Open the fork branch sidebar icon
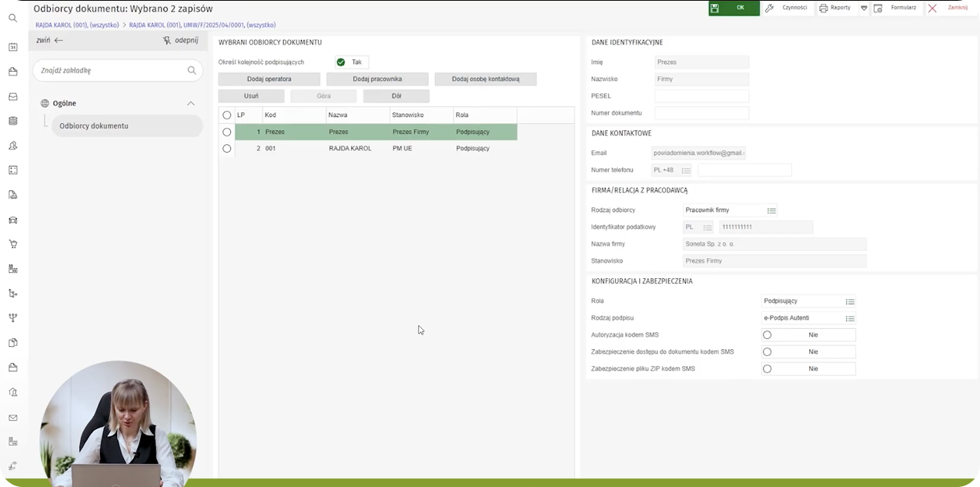The height and width of the screenshot is (487, 980). click(x=12, y=317)
